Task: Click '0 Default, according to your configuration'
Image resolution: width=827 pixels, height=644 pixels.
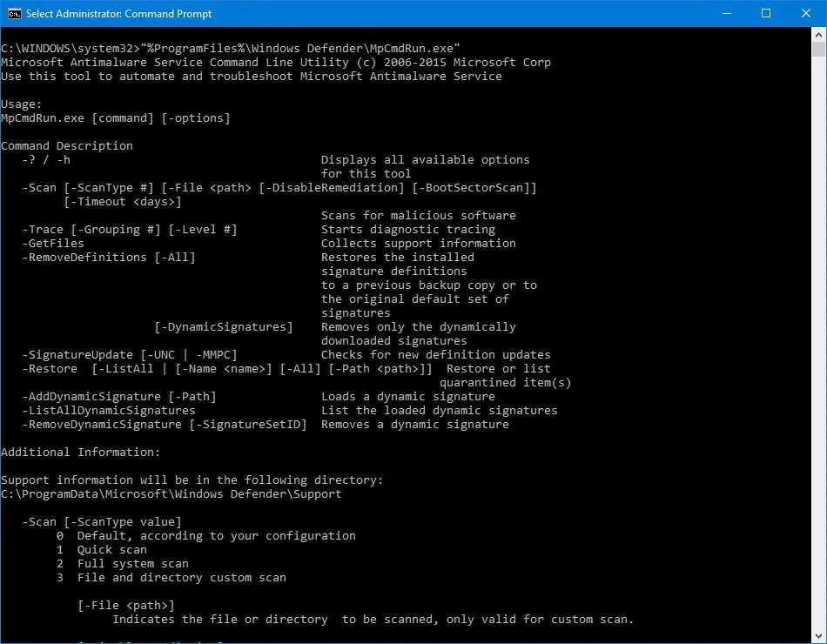Action: point(206,536)
